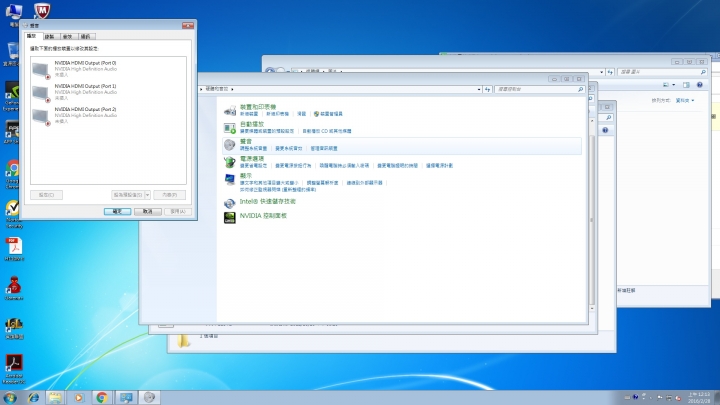Screen dimensions: 720x405
Task: Open the Acrobat Reader DC desktop shortcut
Action: pos(14,369)
